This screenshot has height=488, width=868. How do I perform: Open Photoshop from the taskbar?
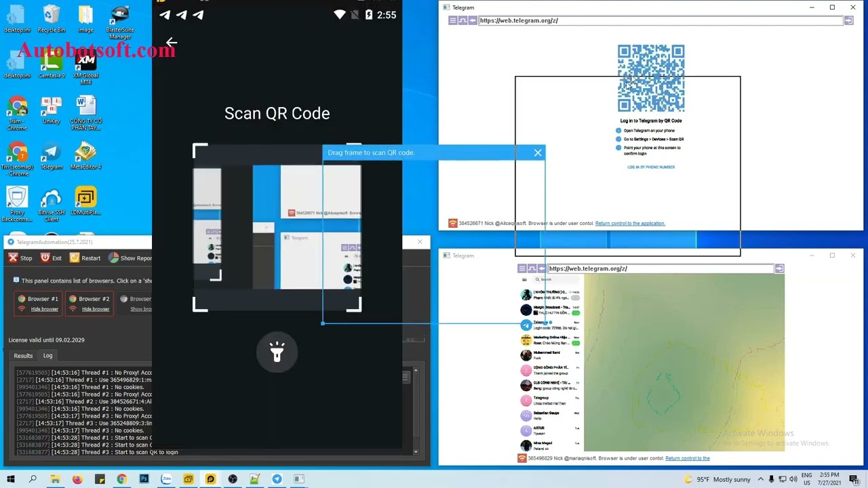coord(144,479)
